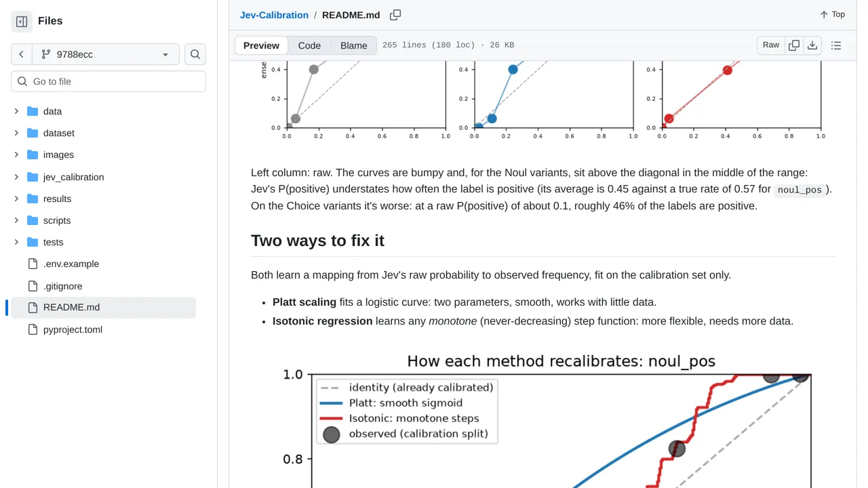Image resolution: width=868 pixels, height=488 pixels.
Task: Copy the README.md file path
Action: click(395, 15)
